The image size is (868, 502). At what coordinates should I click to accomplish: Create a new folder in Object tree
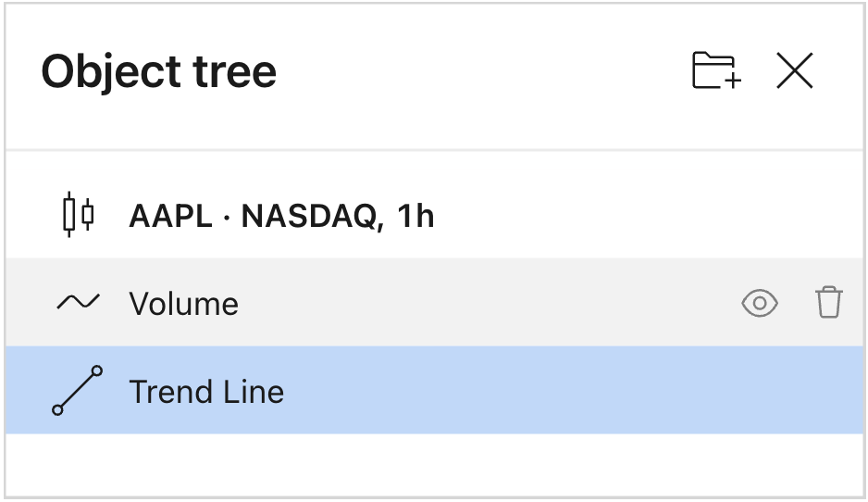pyautogui.click(x=716, y=71)
